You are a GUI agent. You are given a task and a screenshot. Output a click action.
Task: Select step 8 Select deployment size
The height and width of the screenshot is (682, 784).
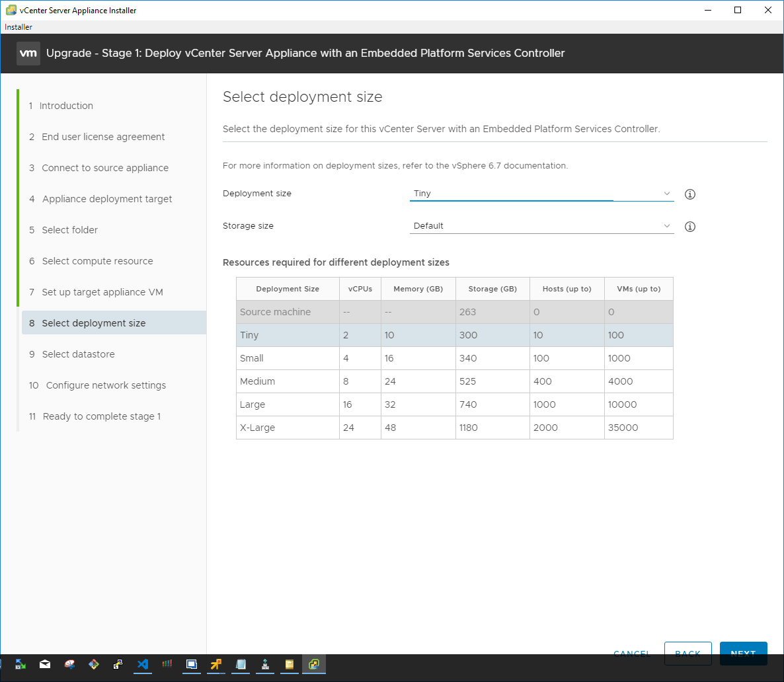tap(114, 323)
